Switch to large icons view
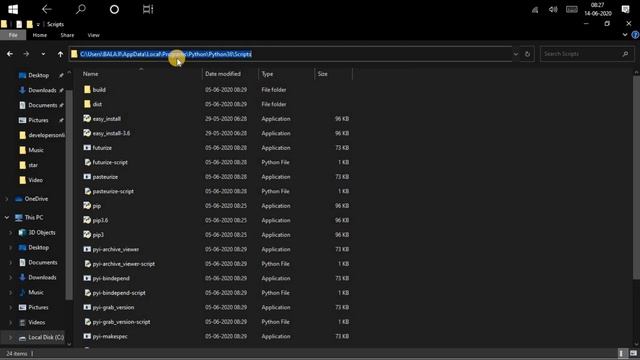The height and width of the screenshot is (360, 640). [633, 353]
